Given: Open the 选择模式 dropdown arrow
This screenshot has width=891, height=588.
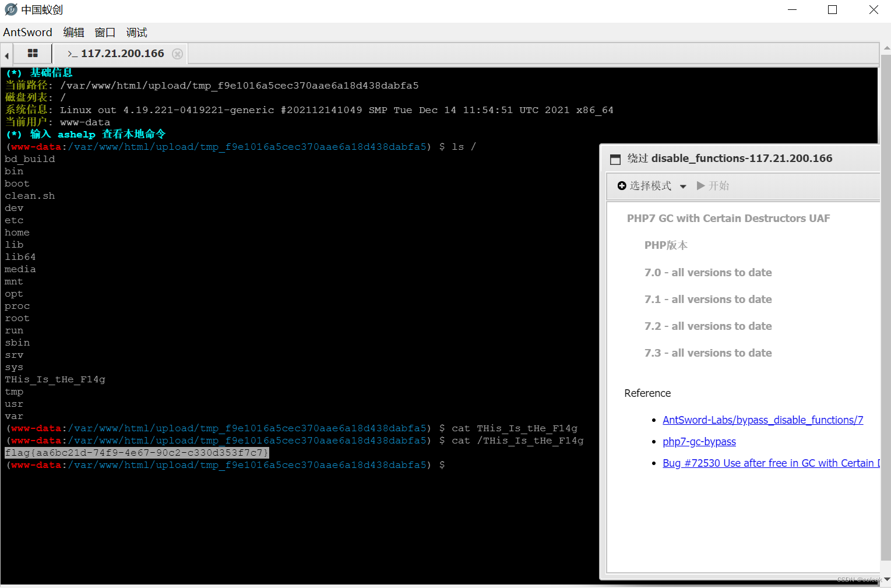Looking at the screenshot, I should (x=683, y=186).
